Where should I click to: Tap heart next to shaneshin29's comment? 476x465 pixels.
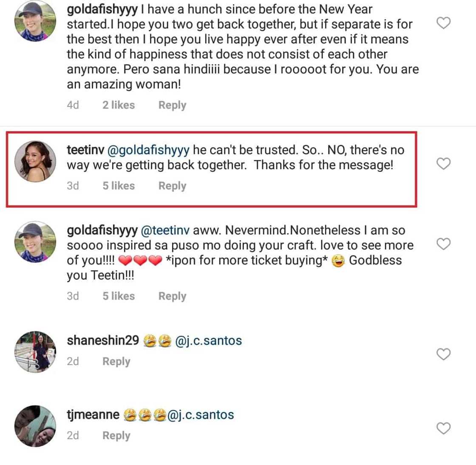click(x=443, y=354)
